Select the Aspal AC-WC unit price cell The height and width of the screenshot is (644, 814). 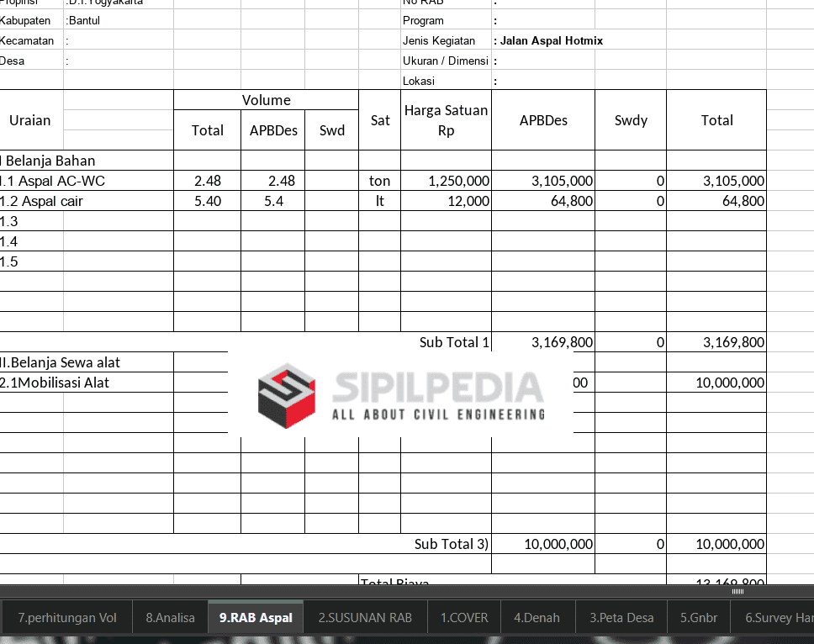click(446, 181)
